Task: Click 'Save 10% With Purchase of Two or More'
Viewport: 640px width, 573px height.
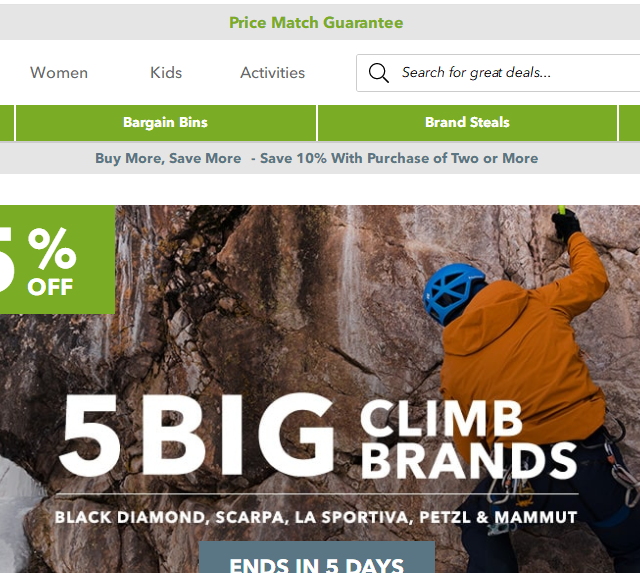Action: click(399, 158)
